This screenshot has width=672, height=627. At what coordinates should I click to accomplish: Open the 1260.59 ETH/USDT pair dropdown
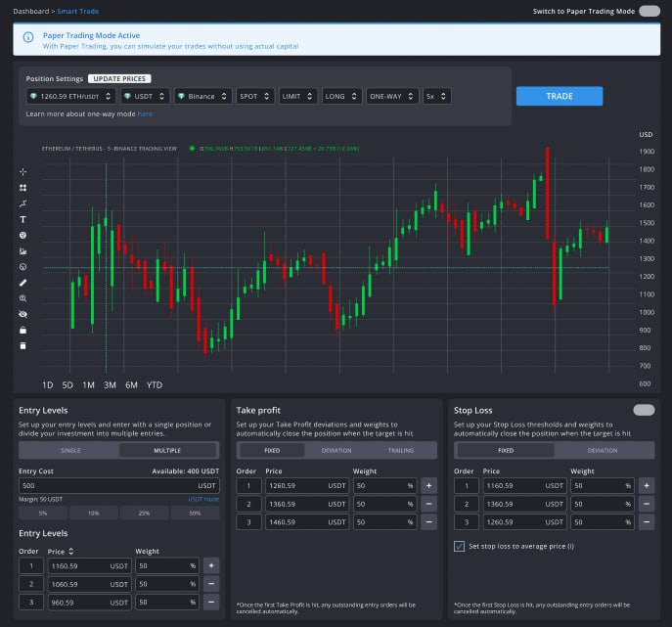pyautogui.click(x=70, y=97)
